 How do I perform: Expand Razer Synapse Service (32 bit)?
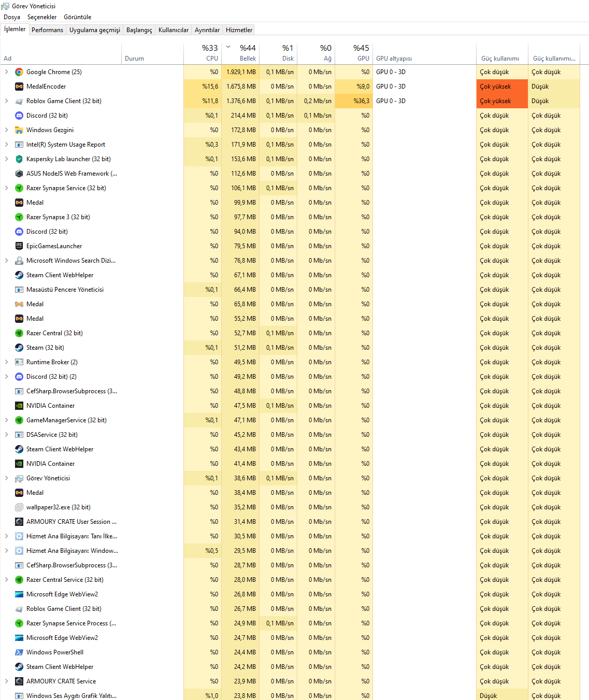[6, 188]
